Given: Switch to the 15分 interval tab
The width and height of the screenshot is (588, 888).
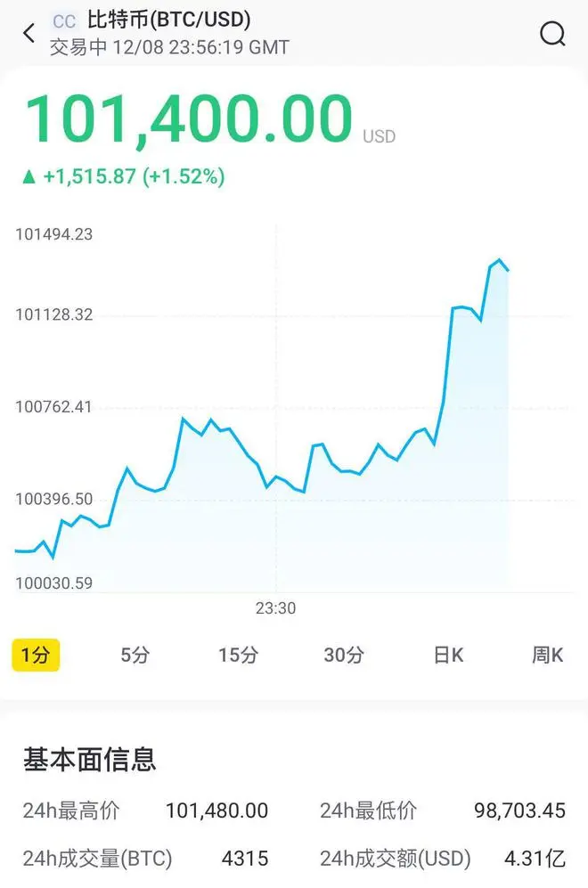Looking at the screenshot, I should (x=238, y=656).
